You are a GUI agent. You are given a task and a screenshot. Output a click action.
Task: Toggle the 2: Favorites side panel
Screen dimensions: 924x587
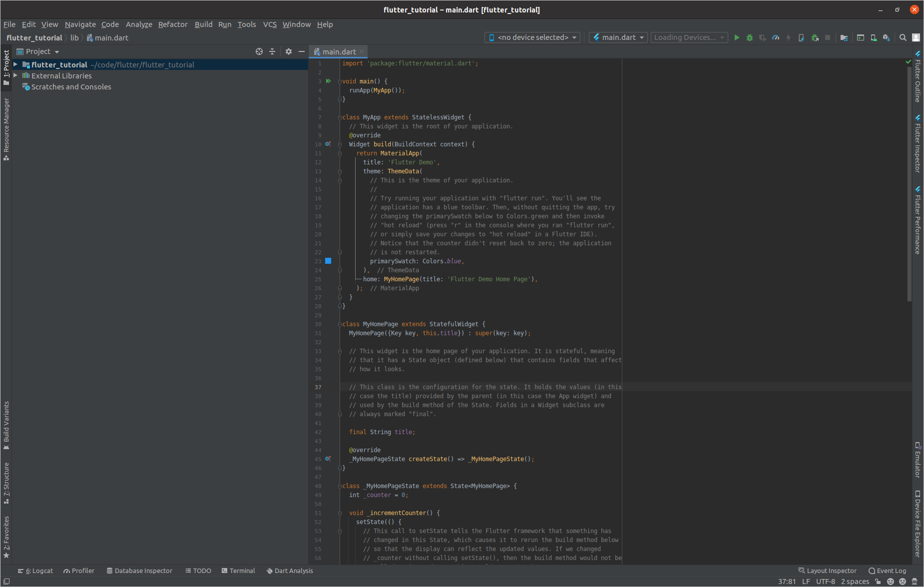[6, 537]
